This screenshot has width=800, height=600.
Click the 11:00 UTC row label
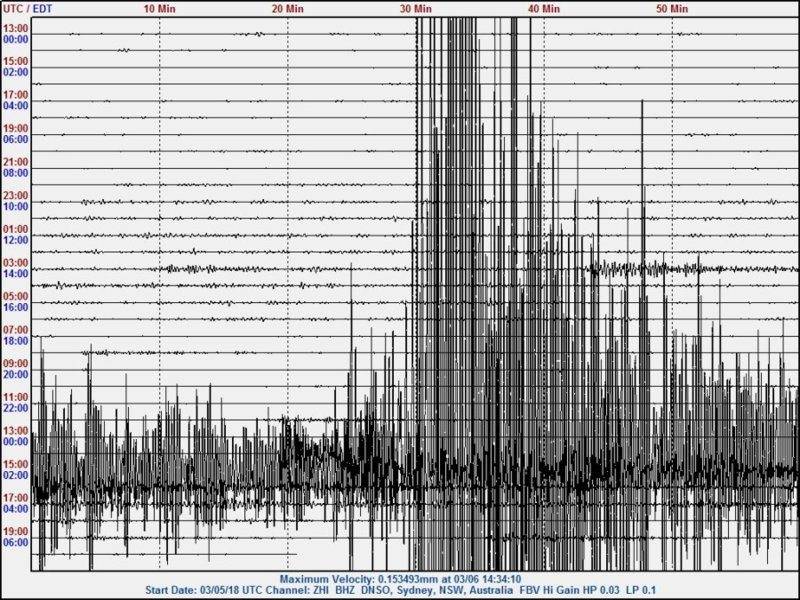tap(16, 397)
